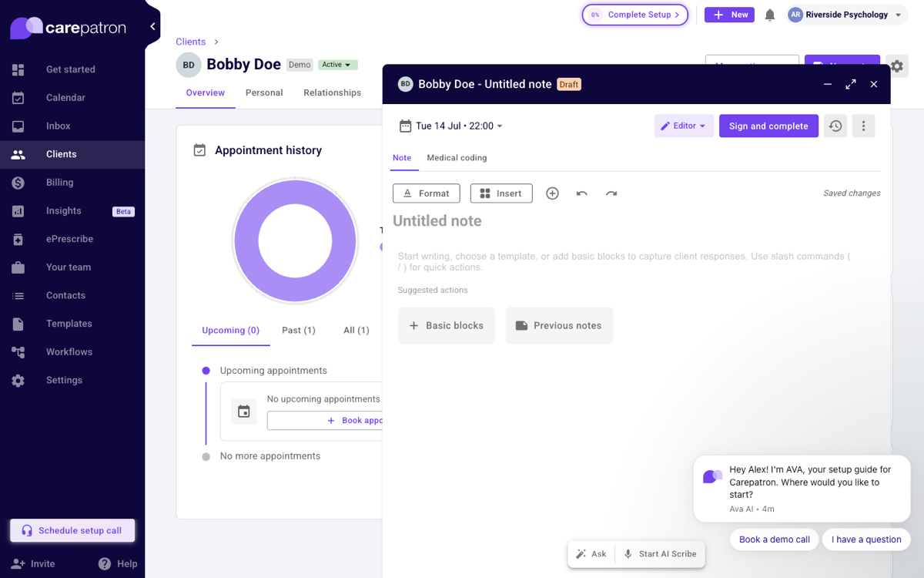The height and width of the screenshot is (578, 924).
Task: Open the Active status dropdown
Action: point(338,65)
